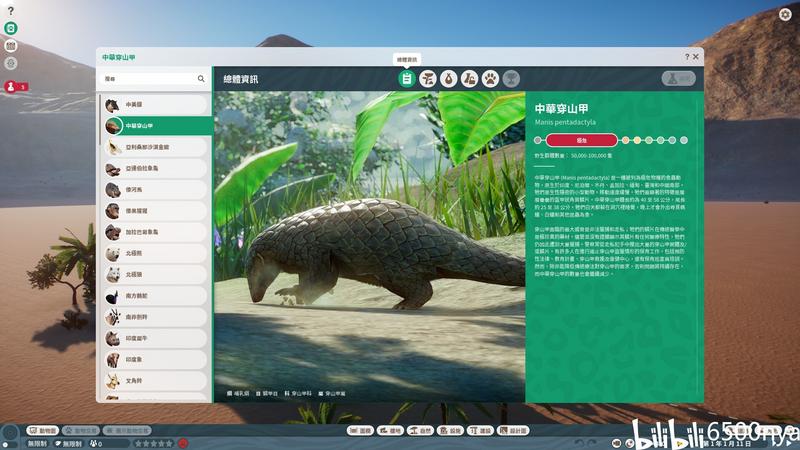This screenshot has height=450, width=800.
Task: Click the leftmost grey conservation status dot
Action: click(538, 140)
